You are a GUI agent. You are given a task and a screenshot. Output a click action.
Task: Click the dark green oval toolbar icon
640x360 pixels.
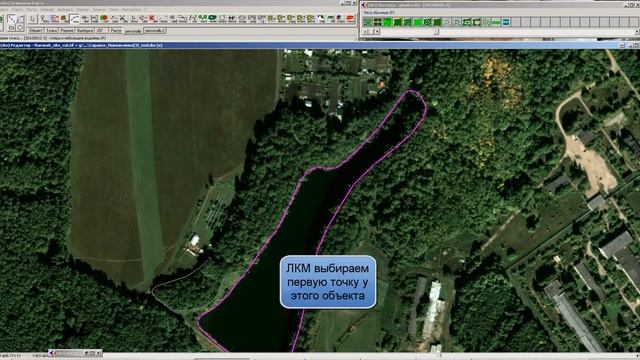(212, 18)
